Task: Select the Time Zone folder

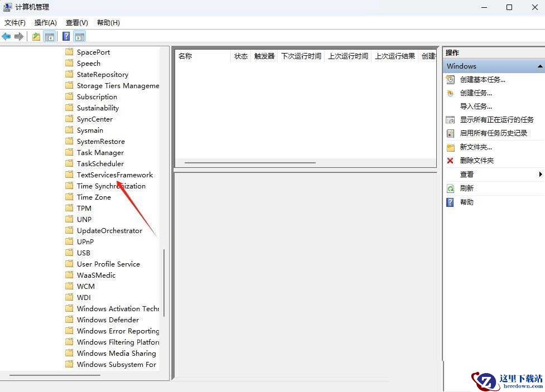Action: tap(94, 197)
